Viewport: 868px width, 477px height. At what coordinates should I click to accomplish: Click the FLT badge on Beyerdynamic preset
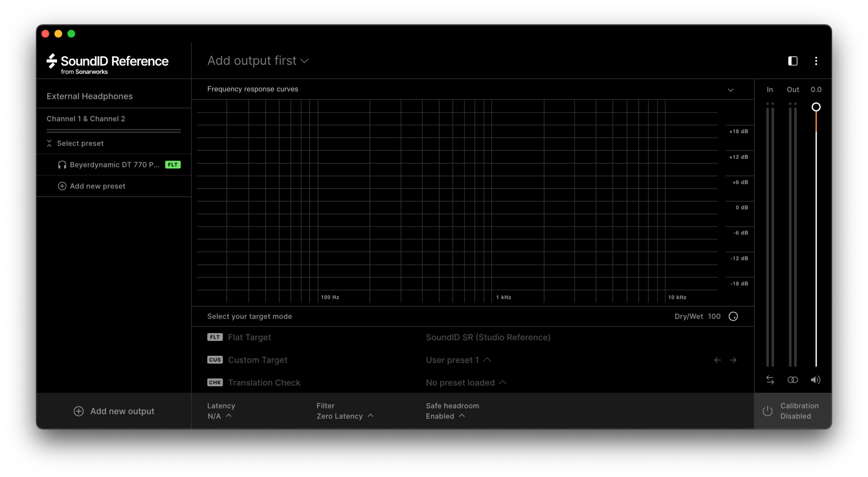point(173,164)
